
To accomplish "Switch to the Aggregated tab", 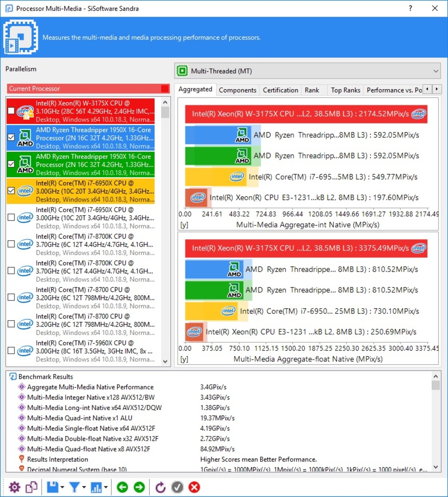I will (x=195, y=89).
